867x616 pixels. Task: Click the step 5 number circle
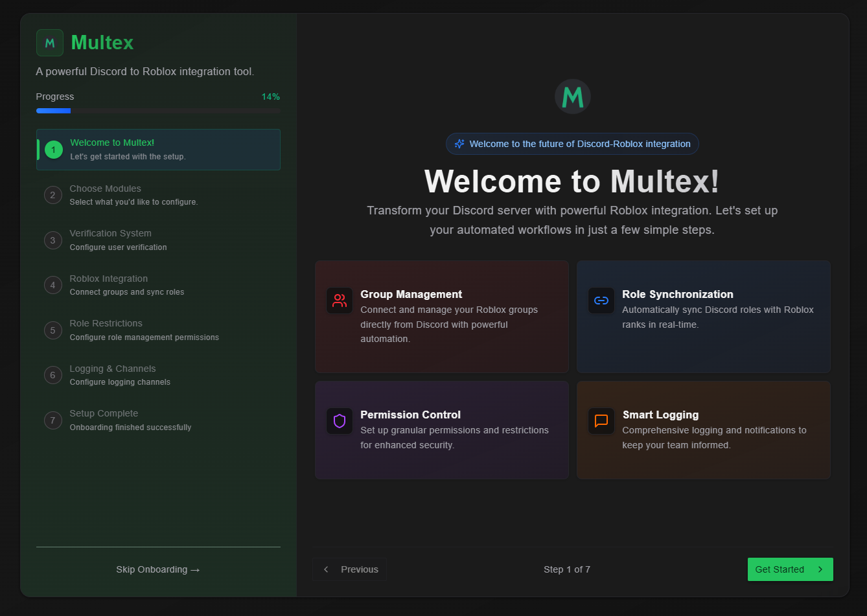click(x=53, y=330)
